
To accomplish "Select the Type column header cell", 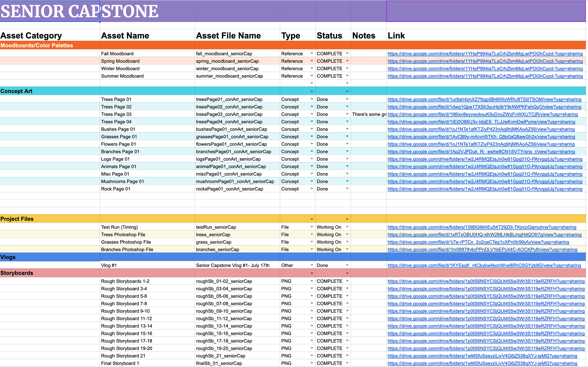I will [298, 36].
